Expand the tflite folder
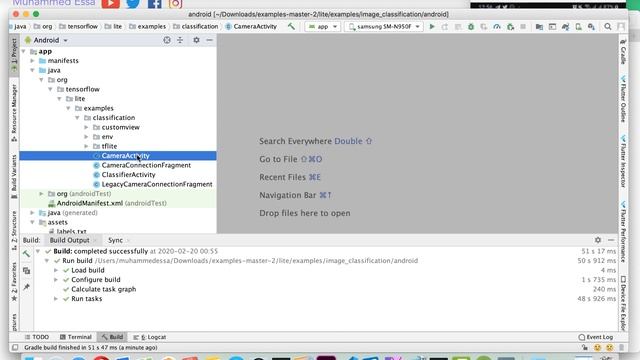Screen dimensions: 640x360 tap(86, 146)
